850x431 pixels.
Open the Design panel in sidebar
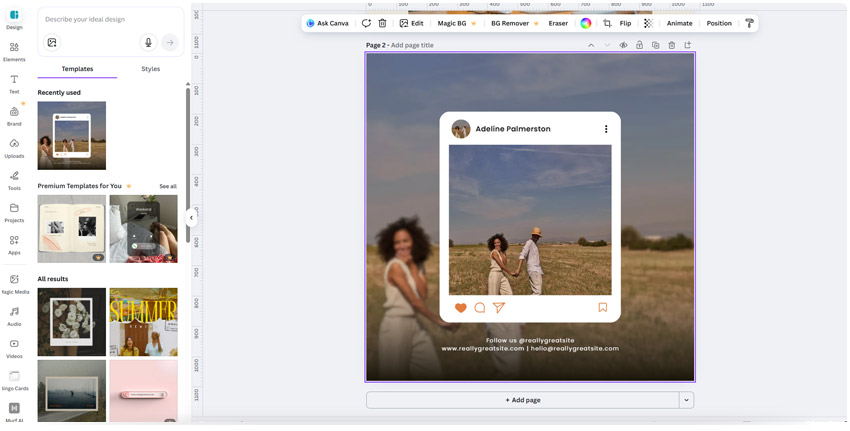[14, 19]
